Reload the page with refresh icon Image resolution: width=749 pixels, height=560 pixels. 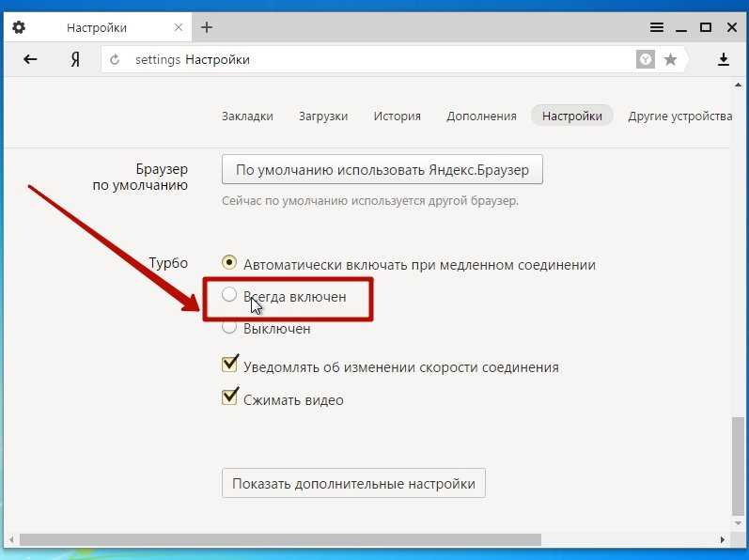pos(115,60)
